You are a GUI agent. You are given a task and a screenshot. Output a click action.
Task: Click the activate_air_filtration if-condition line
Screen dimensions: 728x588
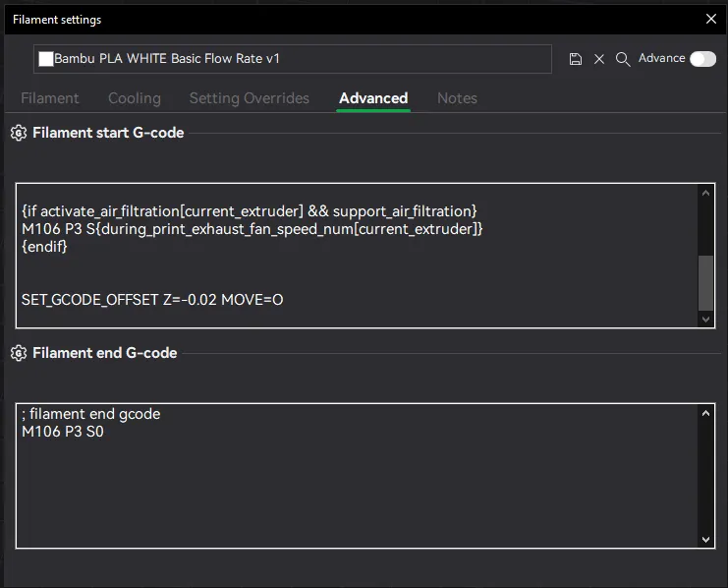[250, 211]
